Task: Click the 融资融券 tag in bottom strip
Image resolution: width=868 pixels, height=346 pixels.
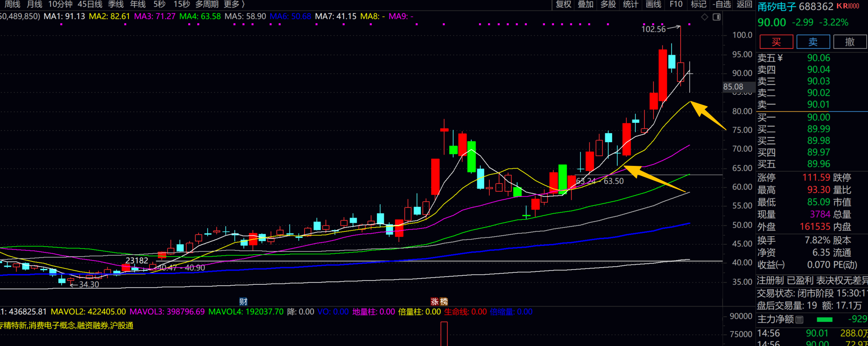Action: [92, 325]
